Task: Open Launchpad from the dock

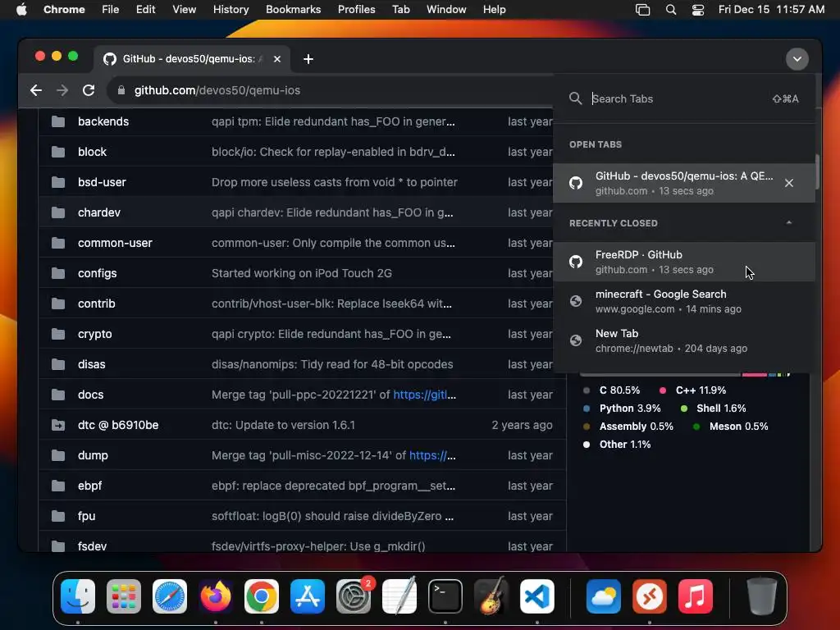Action: (x=124, y=596)
